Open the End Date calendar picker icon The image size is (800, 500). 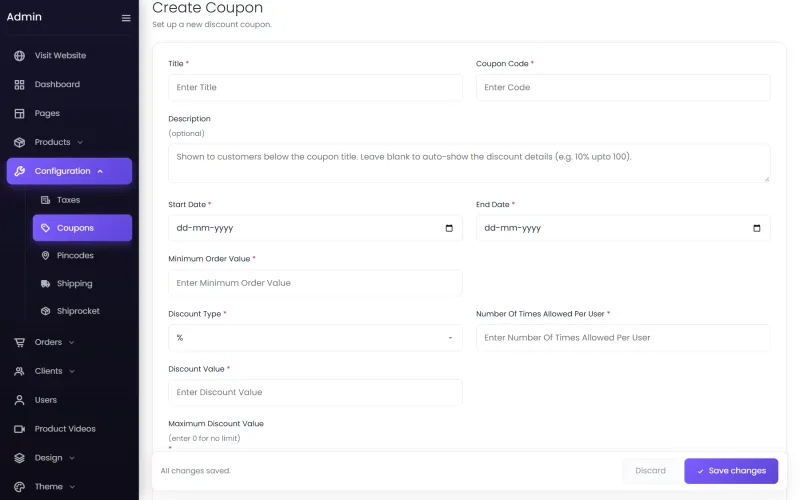pos(757,228)
